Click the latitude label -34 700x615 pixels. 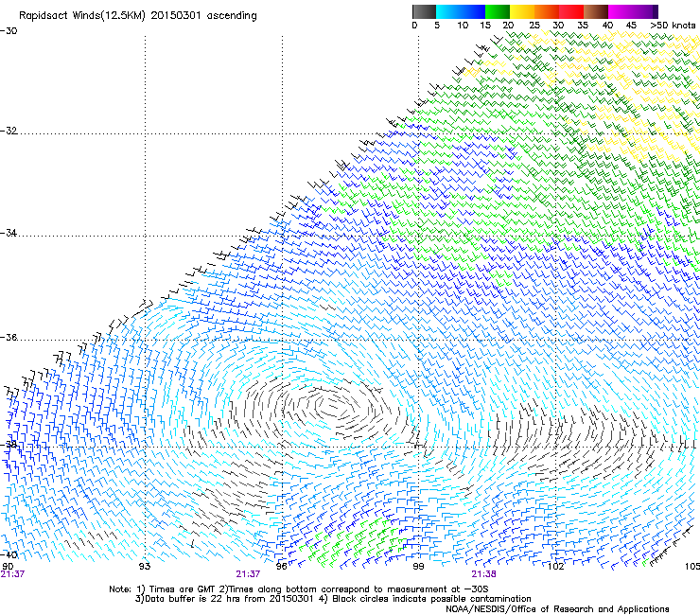pyautogui.click(x=9, y=233)
